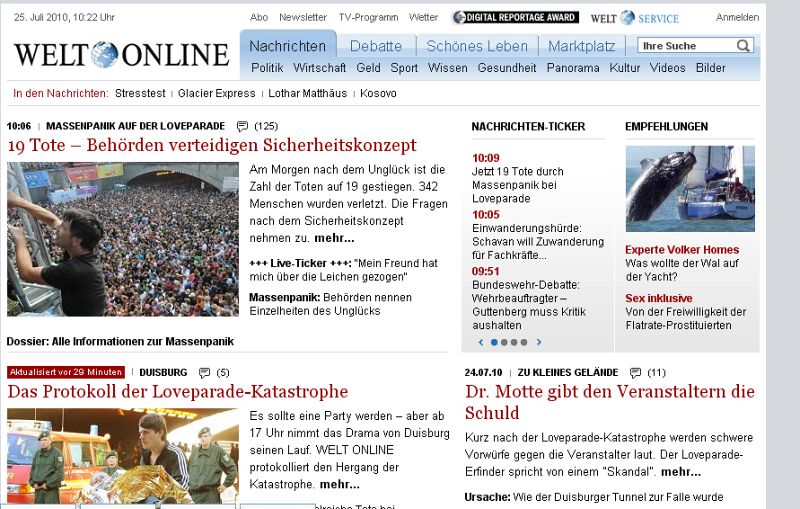Advance news ticker with next arrow
Screen dimensions: 800x509
[x=539, y=342]
